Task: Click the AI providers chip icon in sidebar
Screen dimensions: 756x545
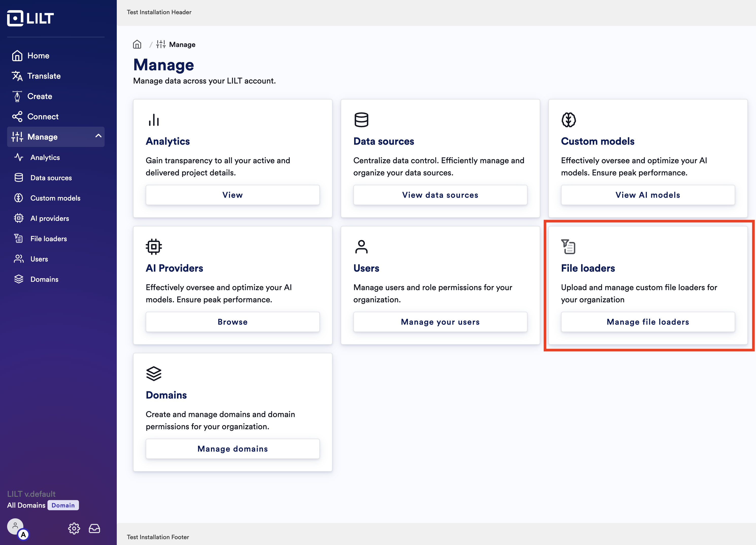Action: click(x=19, y=218)
